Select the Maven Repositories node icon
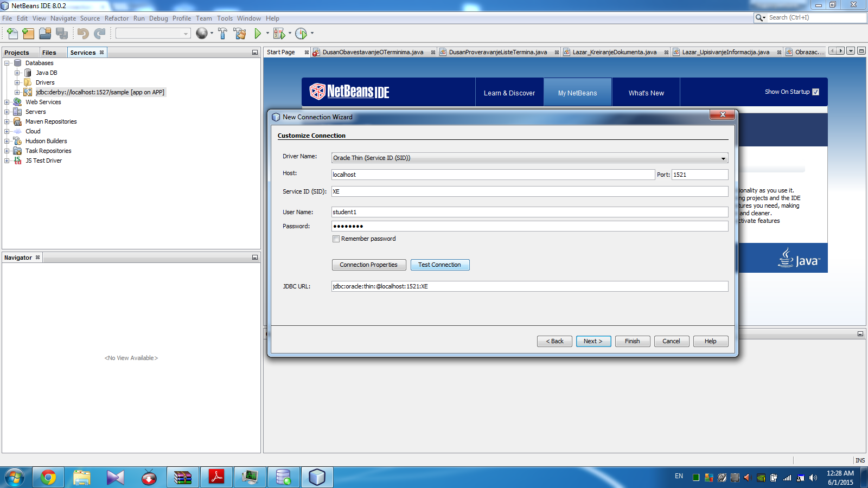Screen dimensions: 868x488 click(17, 121)
